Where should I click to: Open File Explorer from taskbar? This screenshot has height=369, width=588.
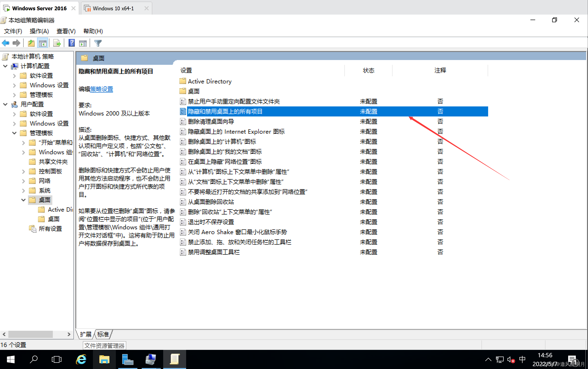(x=104, y=359)
